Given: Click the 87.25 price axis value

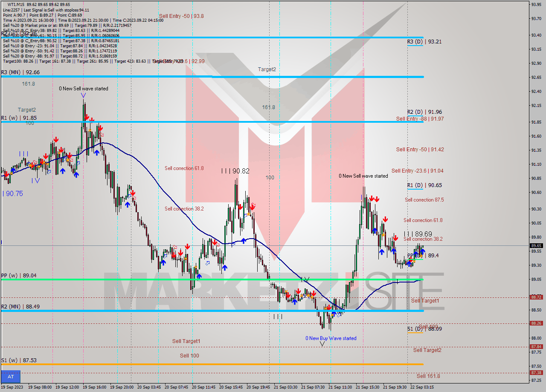Looking at the screenshot, I should point(536,380).
